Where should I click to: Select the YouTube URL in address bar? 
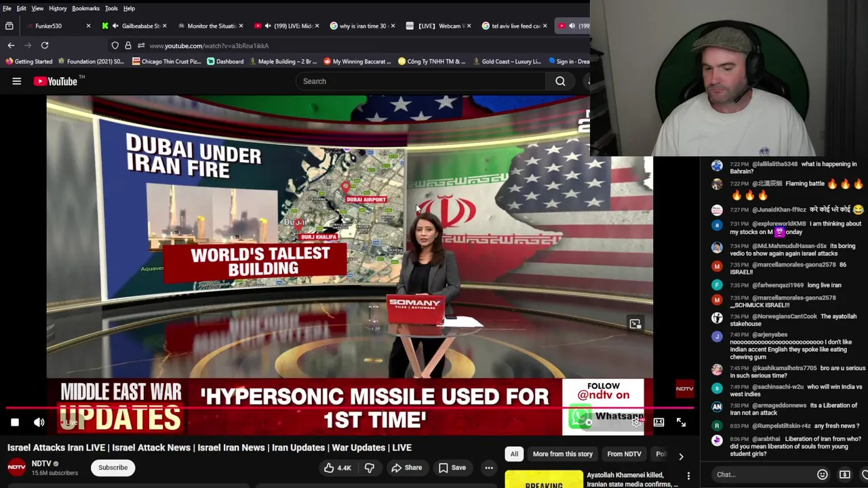click(209, 45)
